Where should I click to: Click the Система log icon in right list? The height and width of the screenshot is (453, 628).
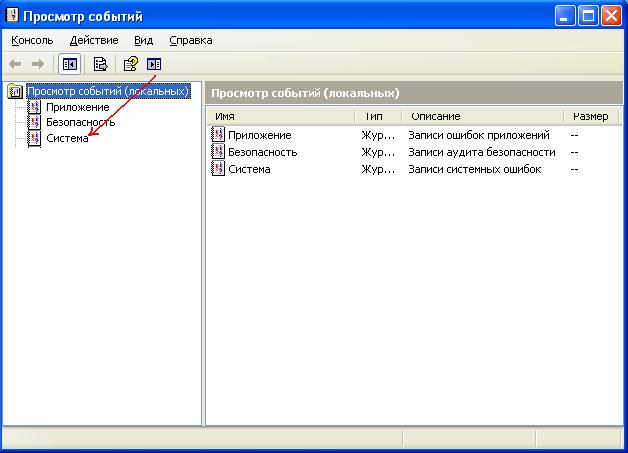[x=219, y=169]
